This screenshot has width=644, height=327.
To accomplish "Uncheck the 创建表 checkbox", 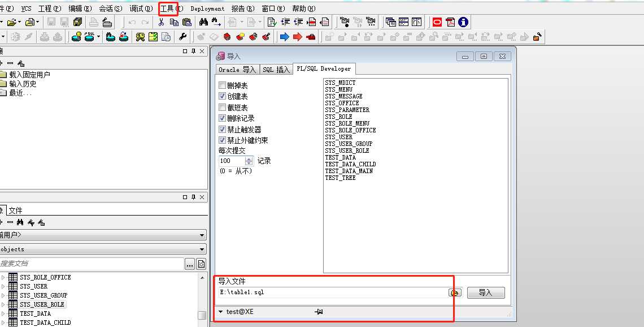I will click(x=222, y=96).
